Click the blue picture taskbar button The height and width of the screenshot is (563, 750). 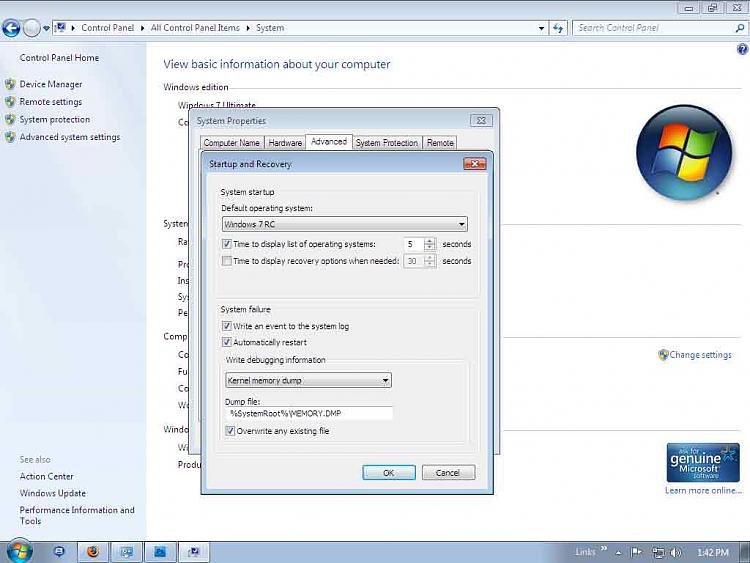pyautogui.click(x=160, y=552)
